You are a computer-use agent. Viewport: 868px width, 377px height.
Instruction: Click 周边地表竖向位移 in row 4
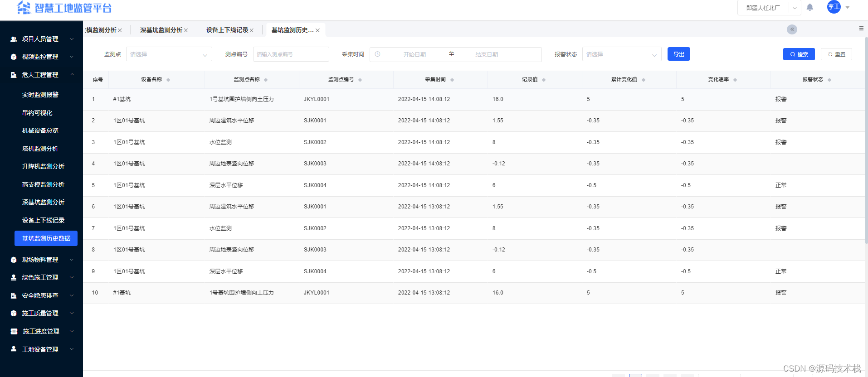pos(232,164)
